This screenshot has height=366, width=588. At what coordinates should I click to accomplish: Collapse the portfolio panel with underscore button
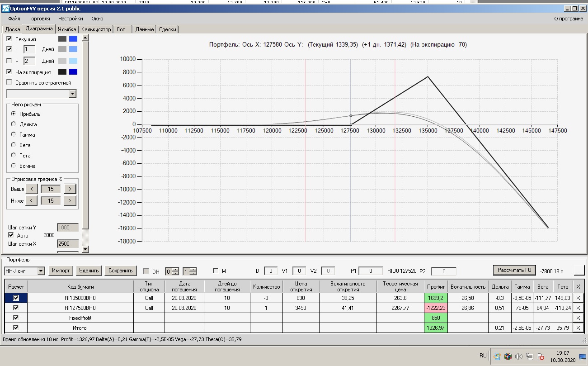pos(579,271)
